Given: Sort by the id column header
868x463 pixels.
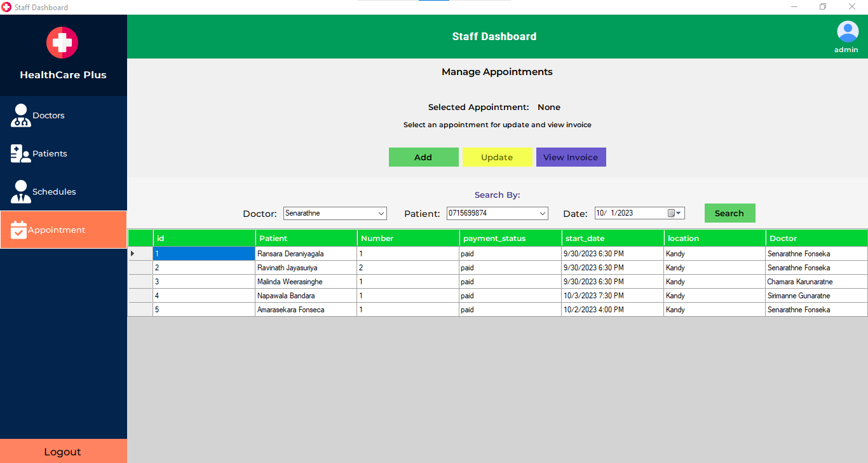Looking at the screenshot, I should point(204,238).
